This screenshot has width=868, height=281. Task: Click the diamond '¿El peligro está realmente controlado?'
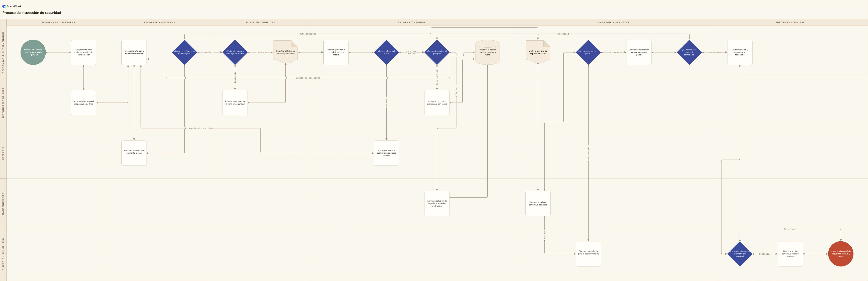[x=689, y=52]
